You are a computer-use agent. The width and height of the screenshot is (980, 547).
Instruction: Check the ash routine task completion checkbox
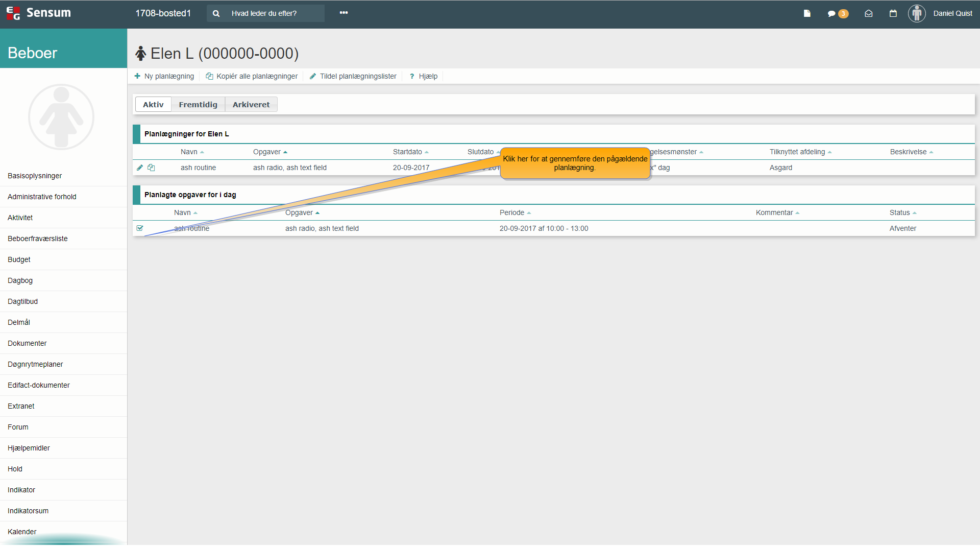[140, 228]
